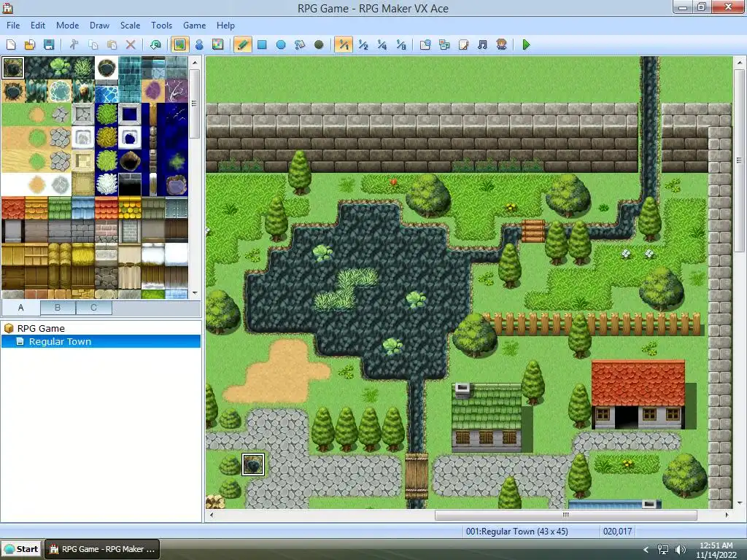The width and height of the screenshot is (747, 560).
Task: Switch to tileset tab B
Action: 58,308
